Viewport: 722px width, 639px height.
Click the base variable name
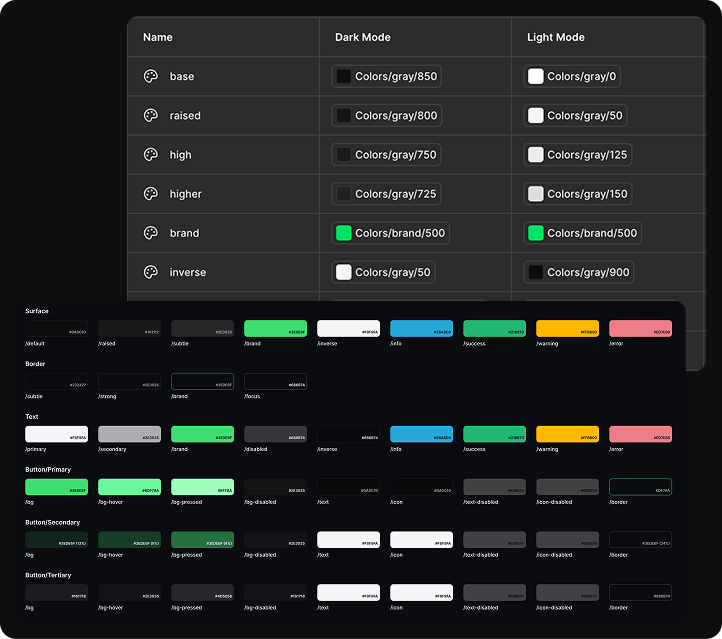tap(182, 76)
